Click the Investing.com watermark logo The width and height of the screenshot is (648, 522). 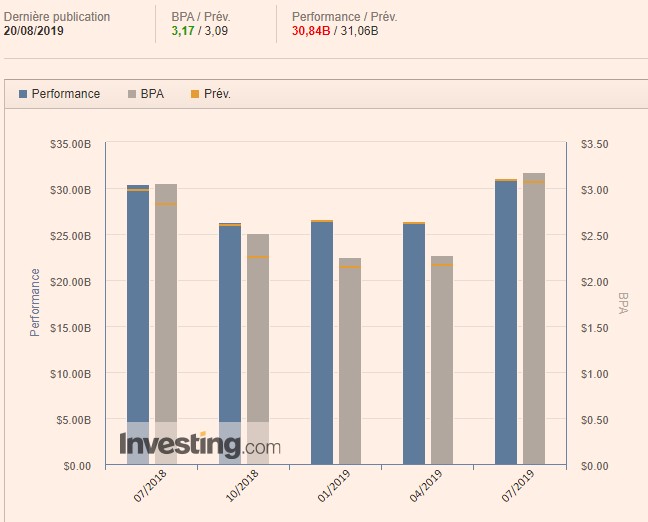click(x=200, y=443)
